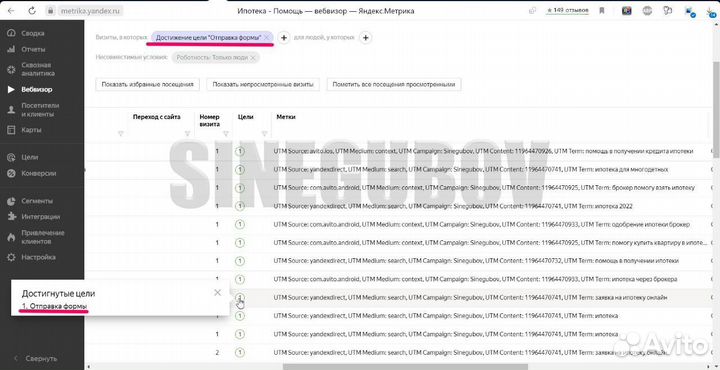Click UTM row with term помощь в получении ипотеки
The image size is (720, 370).
point(476,261)
